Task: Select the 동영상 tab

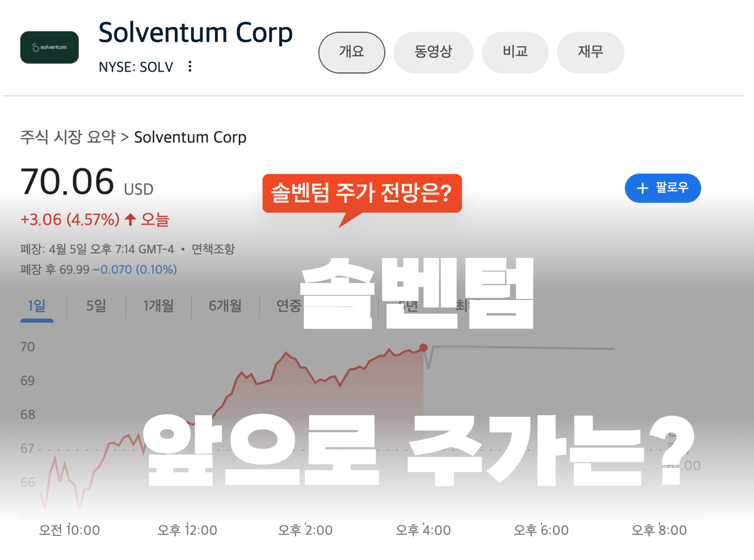Action: [x=433, y=52]
